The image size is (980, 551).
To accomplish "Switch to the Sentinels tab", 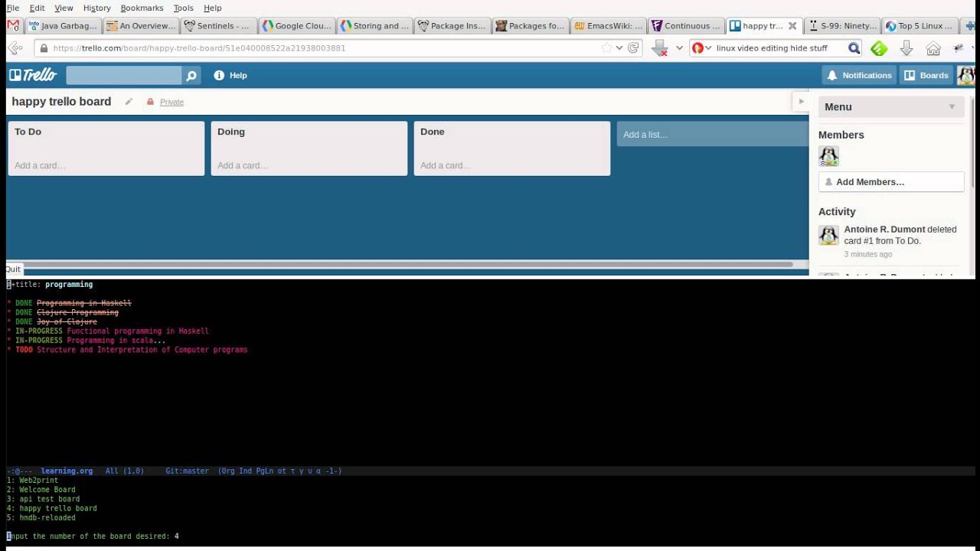I will (x=219, y=25).
